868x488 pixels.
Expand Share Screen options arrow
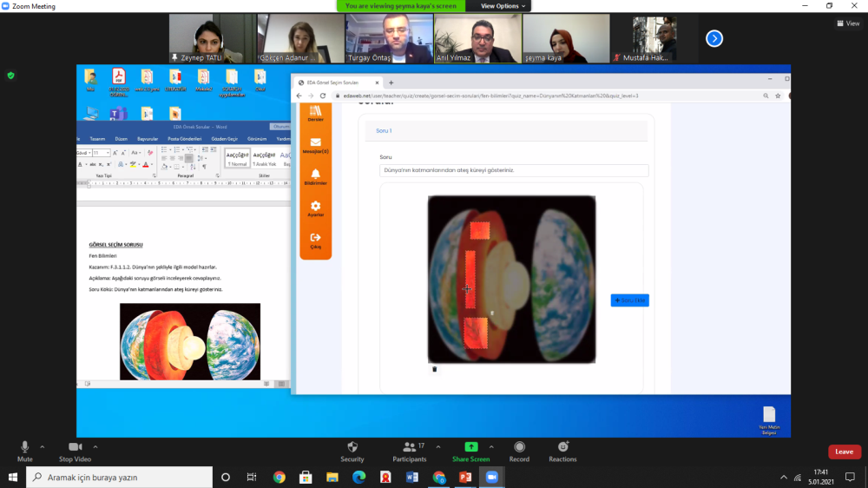coord(491,447)
